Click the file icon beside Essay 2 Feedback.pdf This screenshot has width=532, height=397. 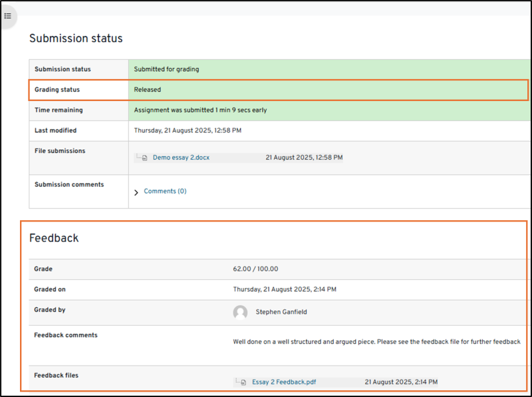pos(243,382)
